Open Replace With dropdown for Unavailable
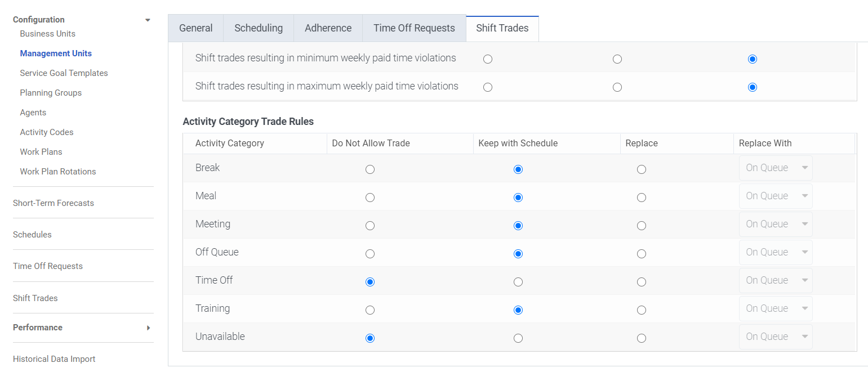This screenshot has height=372, width=868. (776, 337)
